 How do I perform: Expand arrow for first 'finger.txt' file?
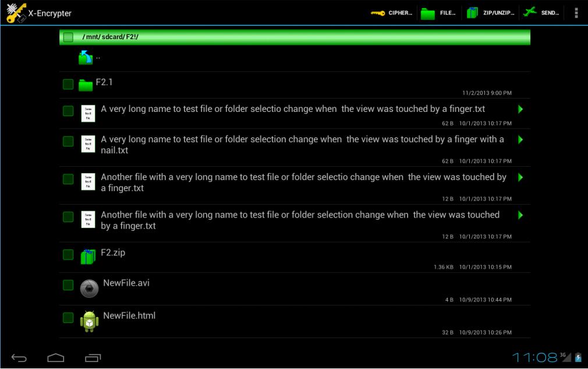[x=520, y=109]
